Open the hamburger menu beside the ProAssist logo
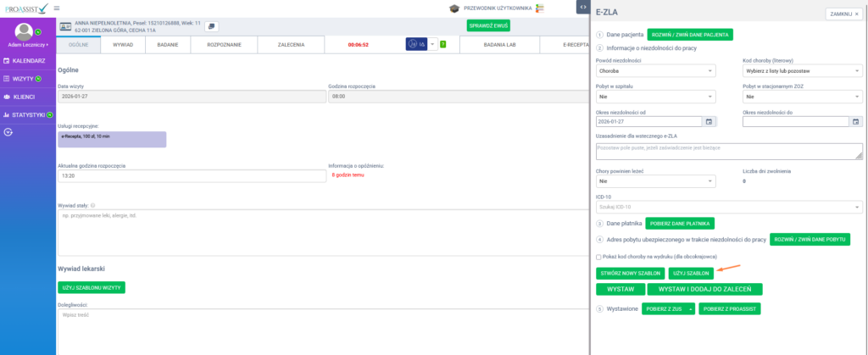 pyautogui.click(x=56, y=8)
